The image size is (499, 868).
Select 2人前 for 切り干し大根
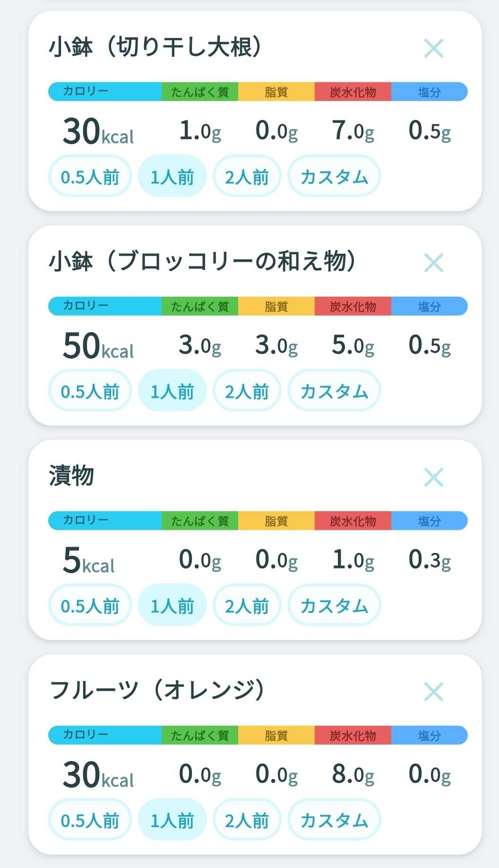point(247,176)
